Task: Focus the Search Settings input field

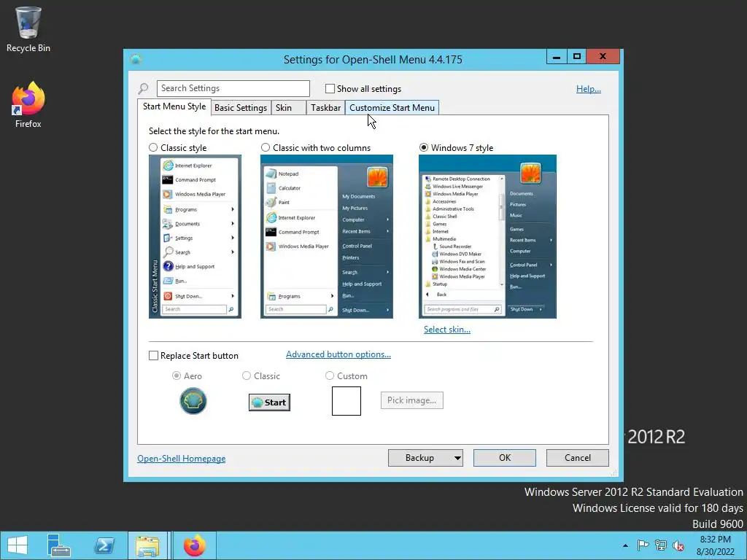Action: click(x=233, y=88)
